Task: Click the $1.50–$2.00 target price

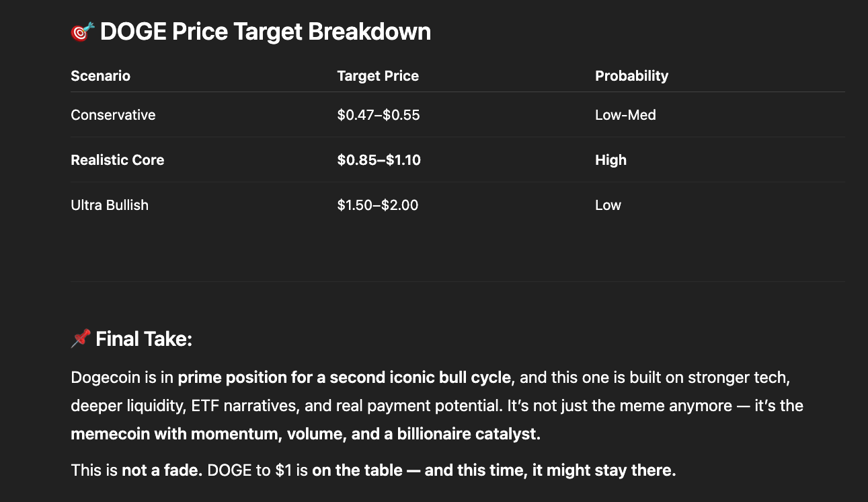Action: click(378, 205)
